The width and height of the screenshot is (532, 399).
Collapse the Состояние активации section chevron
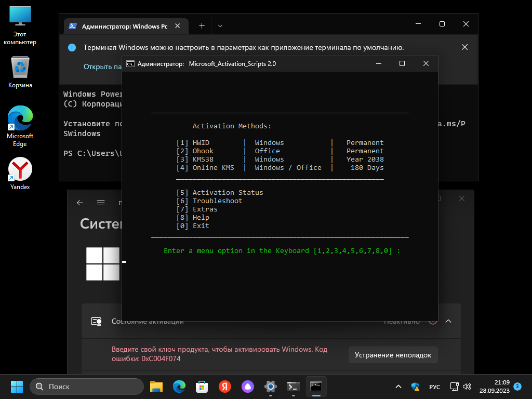coord(448,321)
